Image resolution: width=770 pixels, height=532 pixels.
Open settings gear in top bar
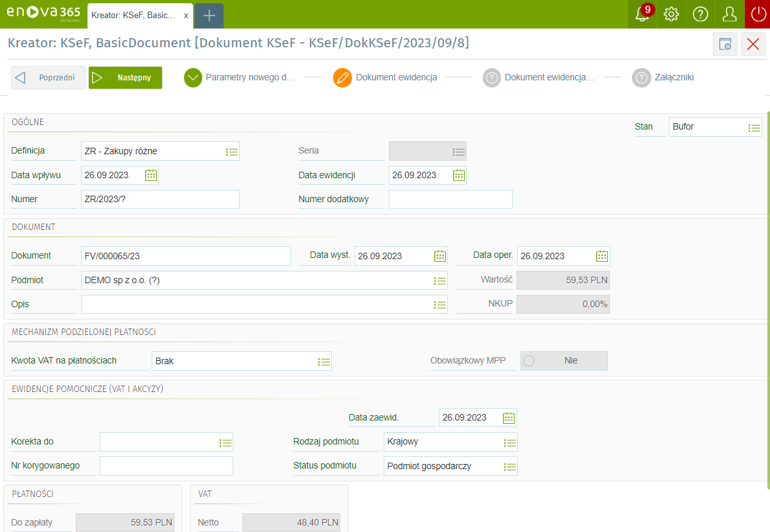point(671,14)
